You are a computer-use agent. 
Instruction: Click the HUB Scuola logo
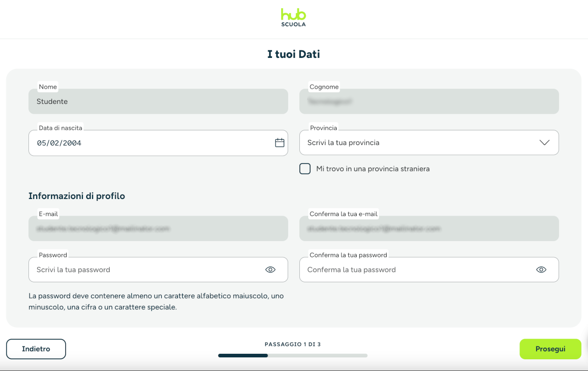pyautogui.click(x=294, y=17)
